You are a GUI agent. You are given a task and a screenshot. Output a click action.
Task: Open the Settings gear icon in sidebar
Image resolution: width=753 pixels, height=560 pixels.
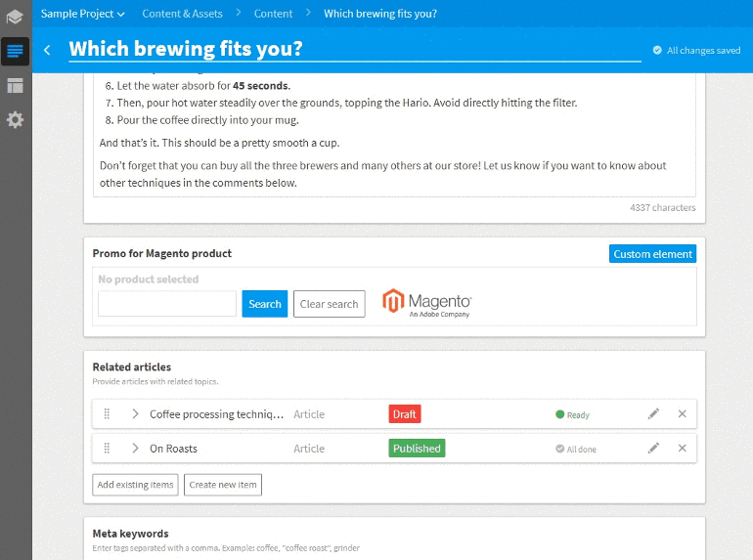[15, 119]
